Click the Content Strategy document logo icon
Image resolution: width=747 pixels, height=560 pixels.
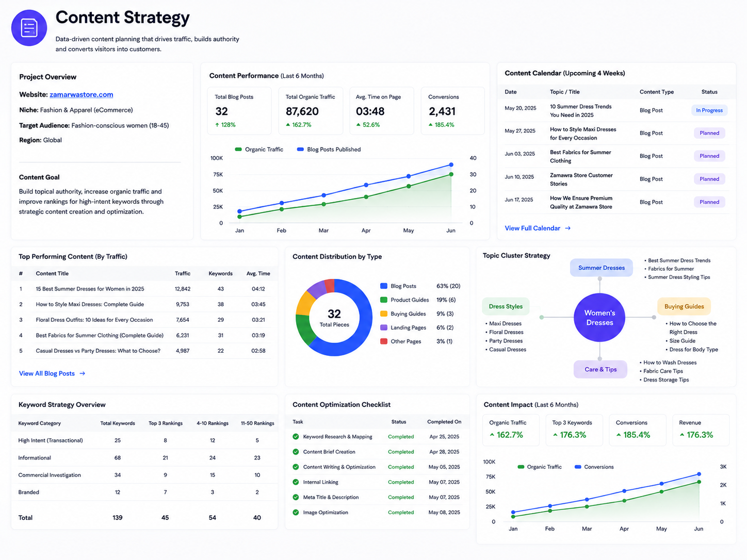[x=29, y=28]
